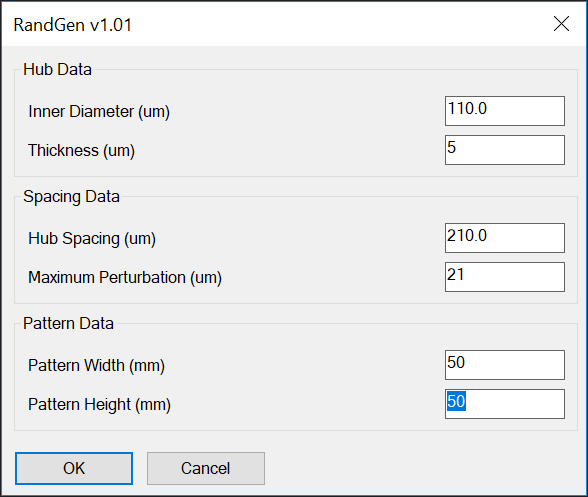Click the "Spacing Data" group heading
This screenshot has height=497, width=588.
coord(71,197)
